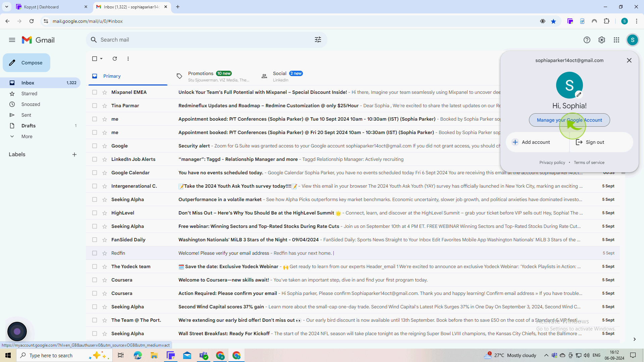Viewport: 644px width, 362px height.
Task: Reload the page with browser reload icon
Action: pos(32,21)
